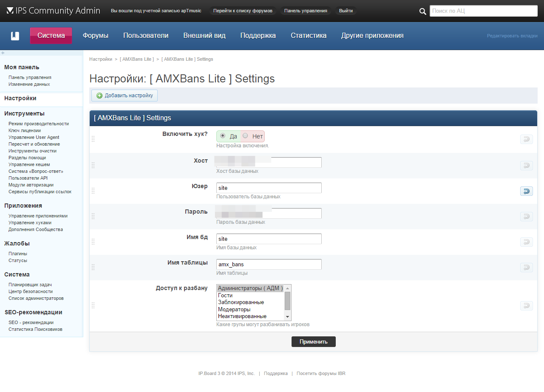This screenshot has height=392, width=544.
Task: Revert the 'Имя таблицы' setting to default
Action: tap(527, 268)
